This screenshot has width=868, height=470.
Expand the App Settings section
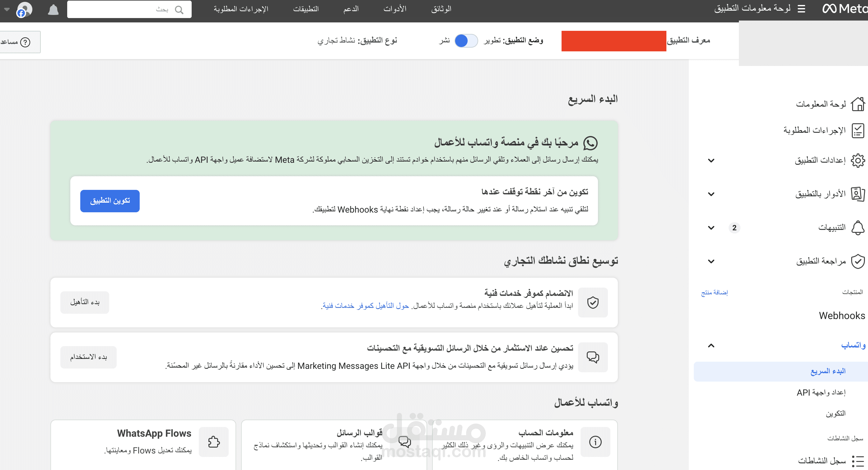click(x=711, y=161)
